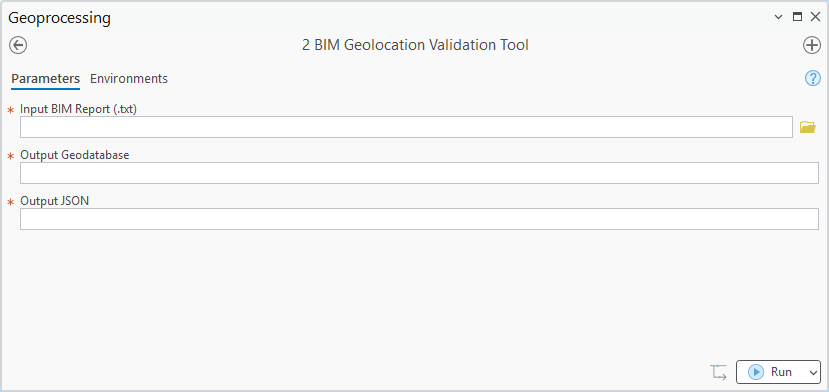Click the 'Geoprocessing' pane title
This screenshot has width=829, height=392.
click(x=59, y=18)
